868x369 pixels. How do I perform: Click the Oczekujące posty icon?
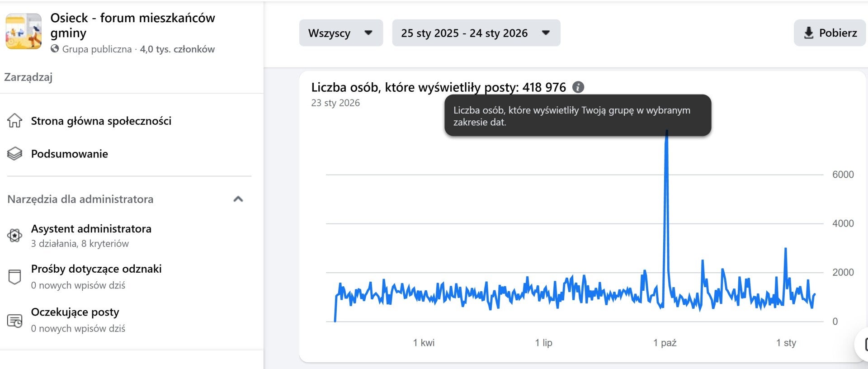tap(14, 320)
